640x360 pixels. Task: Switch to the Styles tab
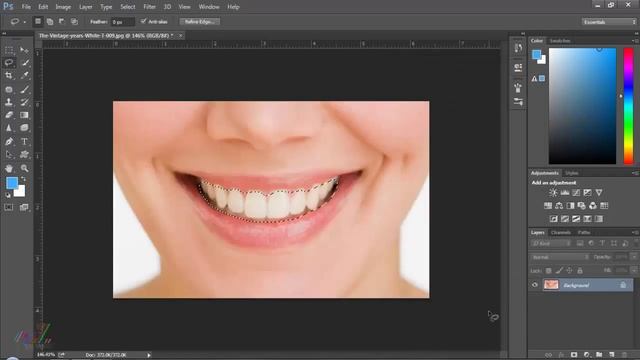[571, 173]
